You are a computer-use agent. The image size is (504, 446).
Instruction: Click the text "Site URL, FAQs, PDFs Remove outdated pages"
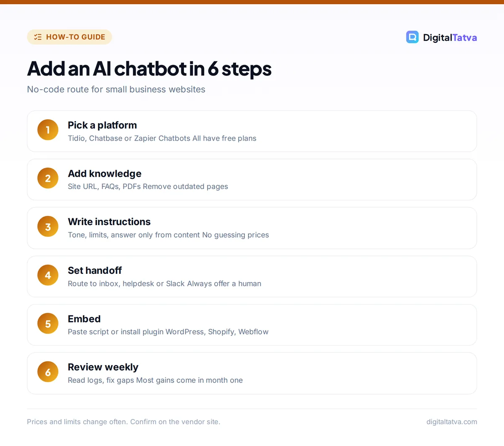point(148,186)
